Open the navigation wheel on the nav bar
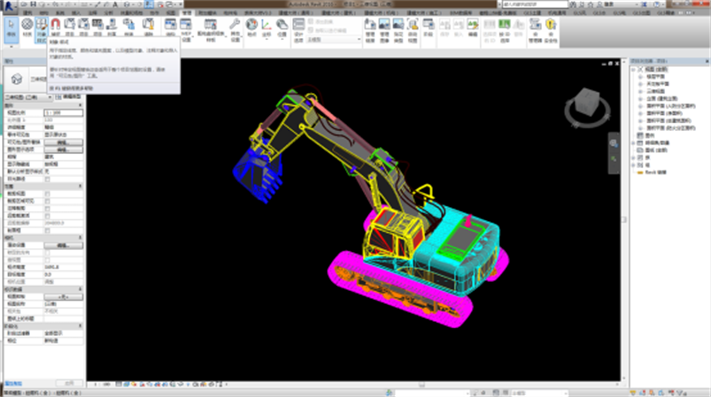Viewport: 711px width, 397px height. tap(614, 144)
